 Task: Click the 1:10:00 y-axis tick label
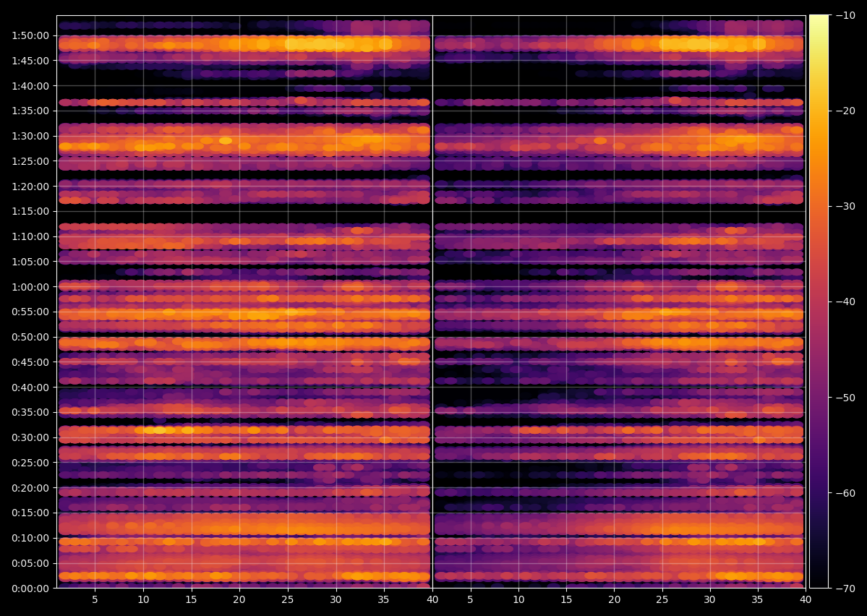[x=30, y=236]
